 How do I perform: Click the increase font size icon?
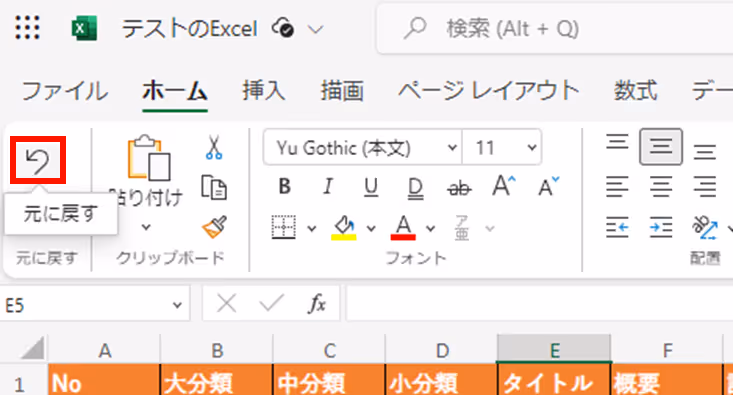pos(504,186)
